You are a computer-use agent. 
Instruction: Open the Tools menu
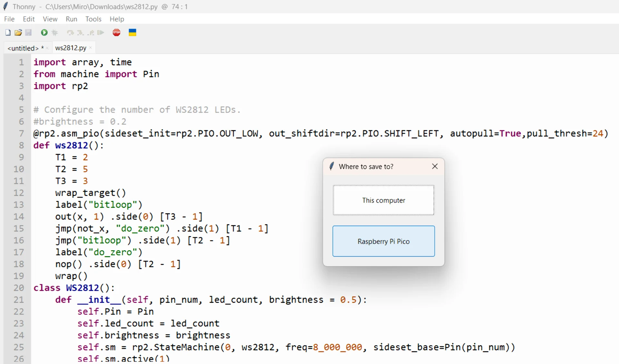(x=93, y=19)
